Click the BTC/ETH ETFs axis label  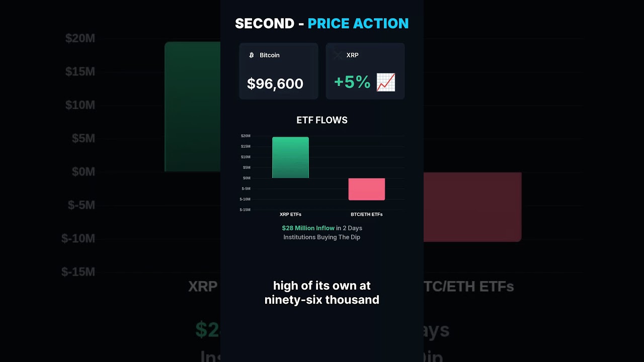tap(367, 214)
